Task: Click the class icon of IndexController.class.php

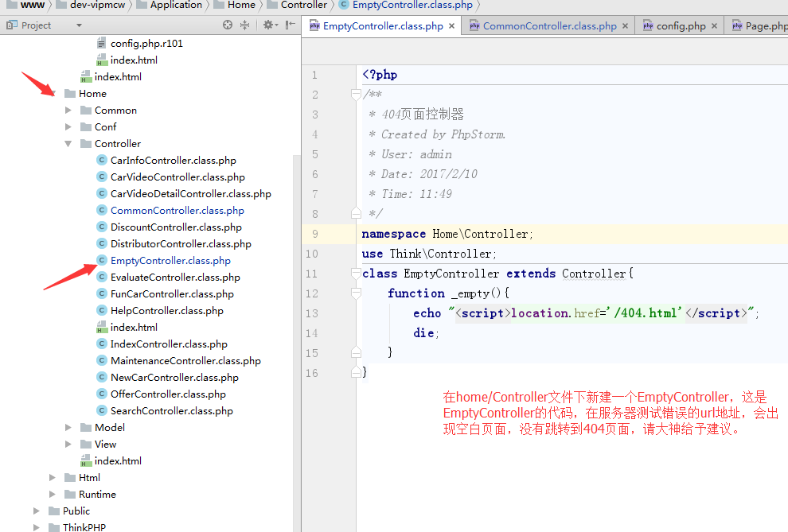Action: pos(102,344)
